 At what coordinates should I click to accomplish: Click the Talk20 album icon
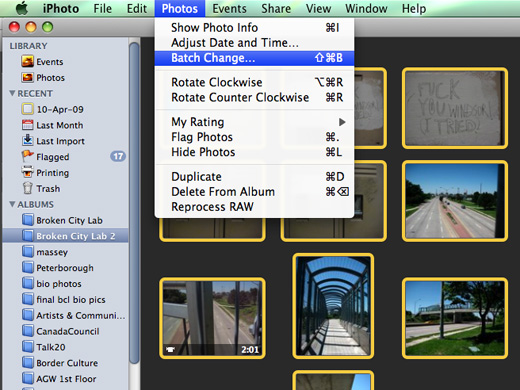[28, 347]
